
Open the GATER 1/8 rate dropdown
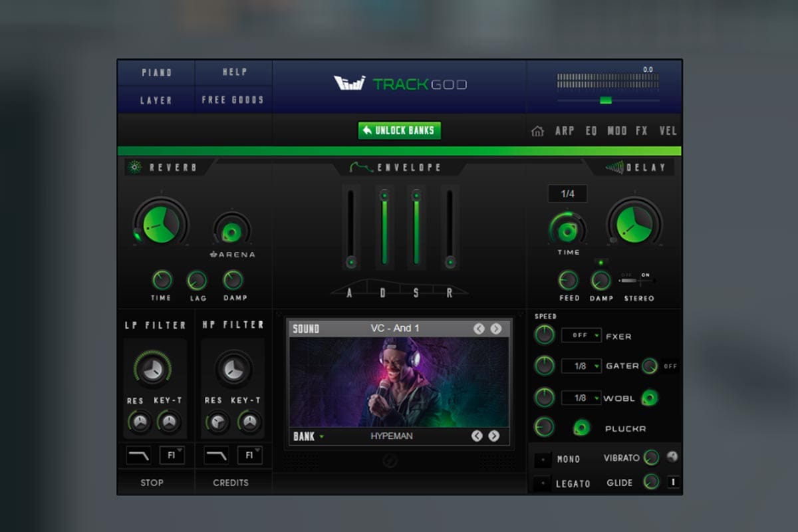pos(581,366)
